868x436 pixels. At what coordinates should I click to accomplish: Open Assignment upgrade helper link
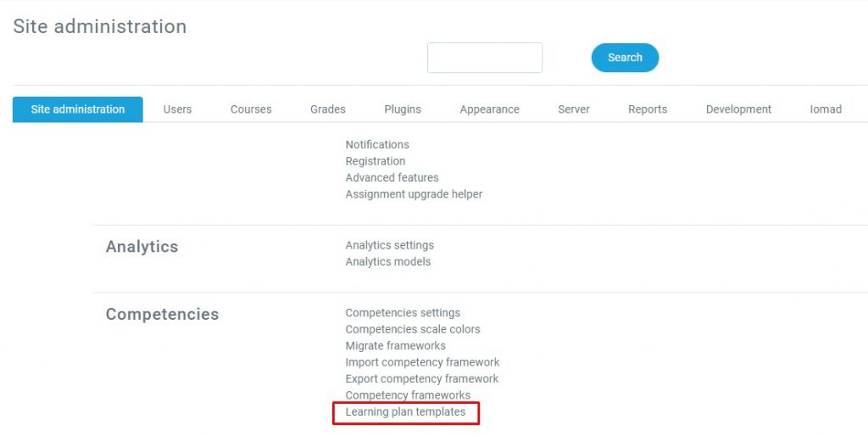414,194
